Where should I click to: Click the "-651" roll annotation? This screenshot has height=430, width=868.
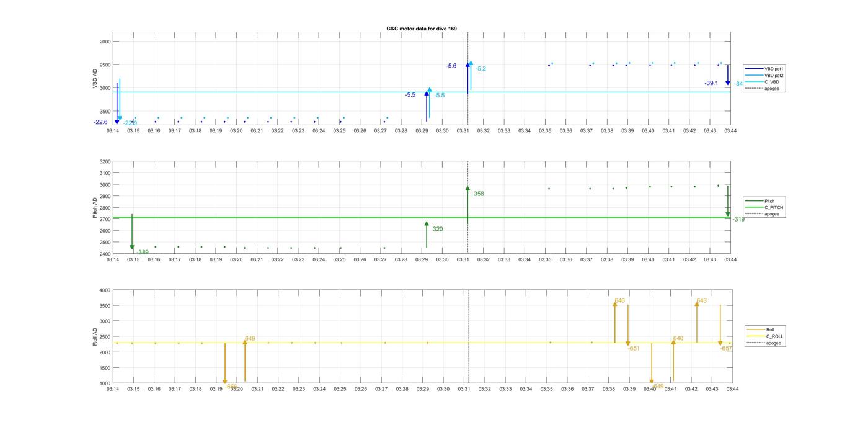click(633, 348)
